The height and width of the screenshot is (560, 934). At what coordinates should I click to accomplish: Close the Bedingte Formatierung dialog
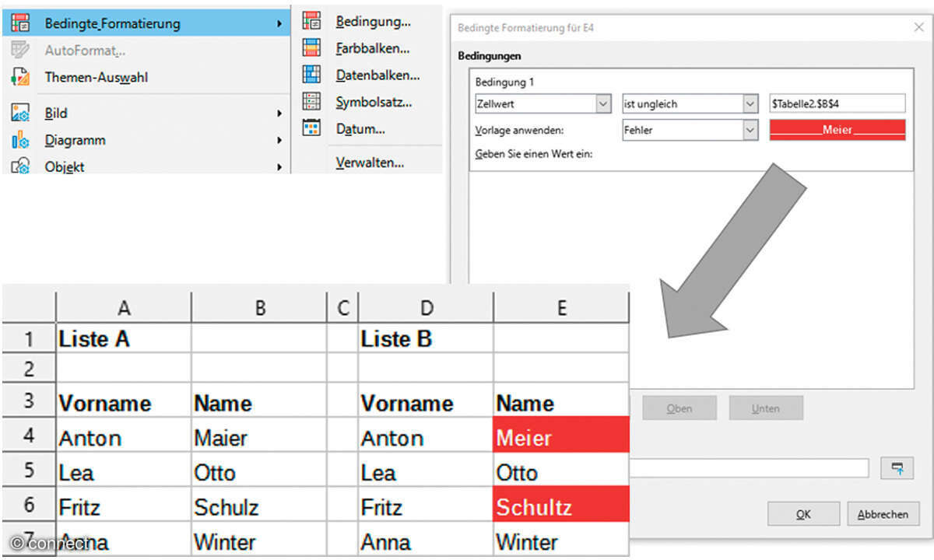point(918,28)
